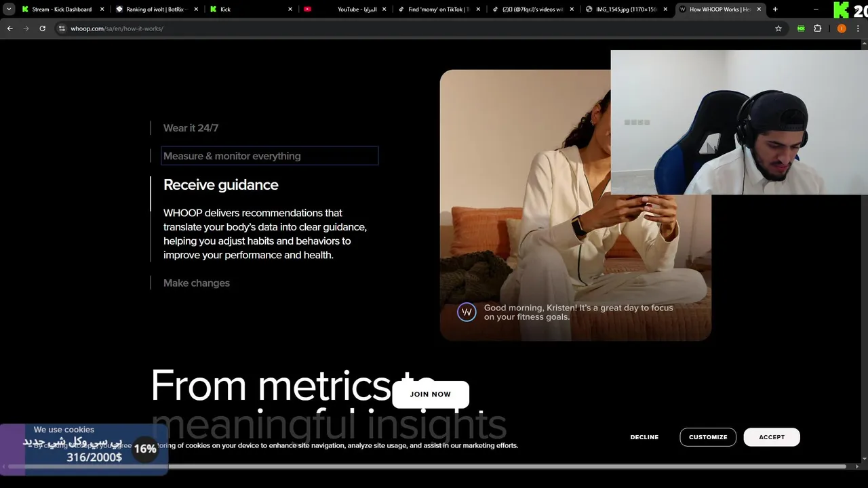Close the YouTube tab
Image resolution: width=868 pixels, height=488 pixels.
[x=384, y=9]
